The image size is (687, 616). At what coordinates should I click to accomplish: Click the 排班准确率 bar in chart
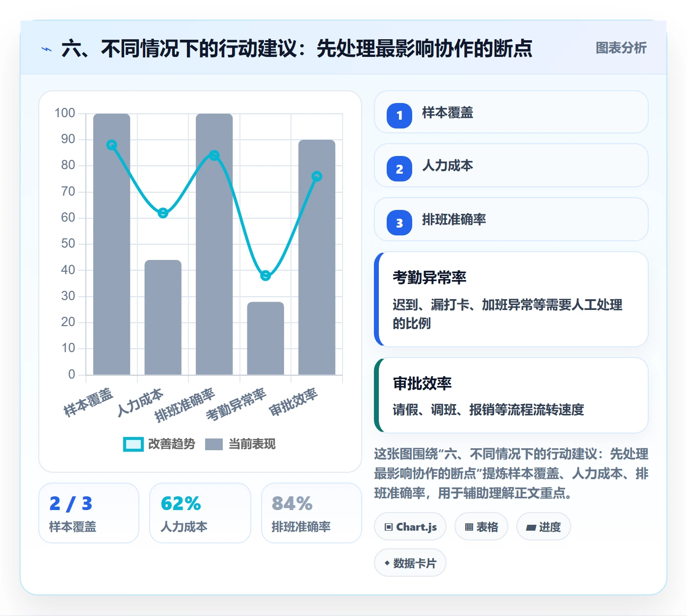(214, 244)
